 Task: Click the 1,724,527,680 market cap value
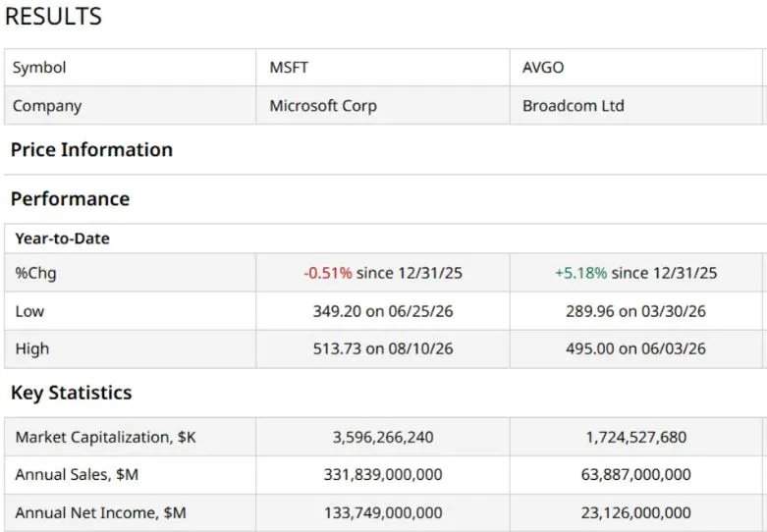(x=636, y=437)
